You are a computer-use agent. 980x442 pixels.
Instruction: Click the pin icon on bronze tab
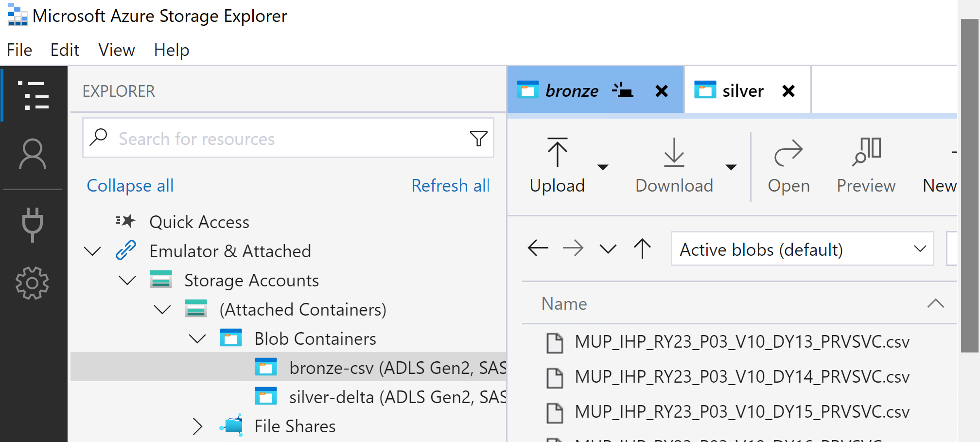point(622,90)
